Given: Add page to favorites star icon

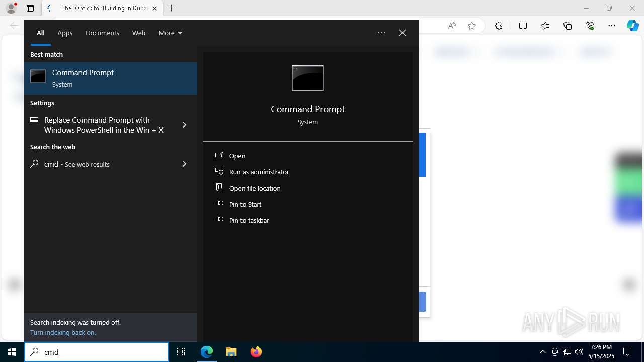Looking at the screenshot, I should [x=472, y=26].
